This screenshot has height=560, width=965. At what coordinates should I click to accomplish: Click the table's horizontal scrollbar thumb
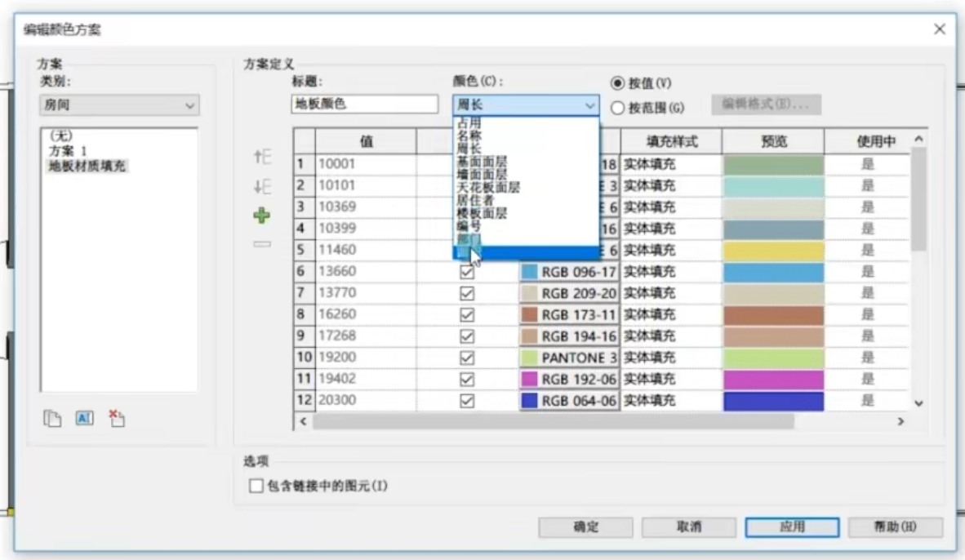point(554,421)
